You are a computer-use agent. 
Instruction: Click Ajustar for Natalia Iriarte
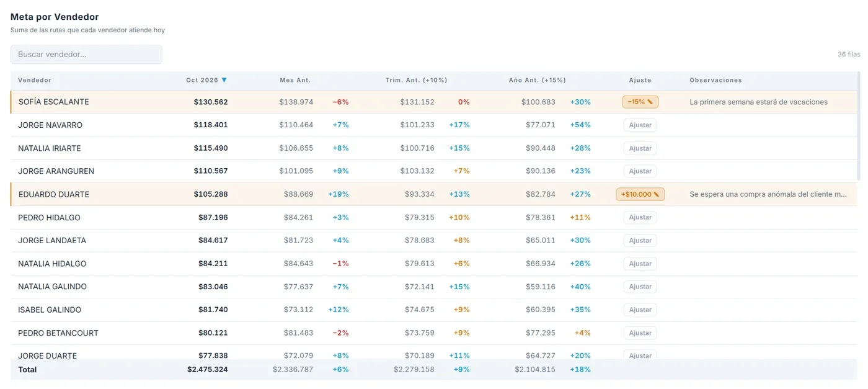tap(640, 148)
